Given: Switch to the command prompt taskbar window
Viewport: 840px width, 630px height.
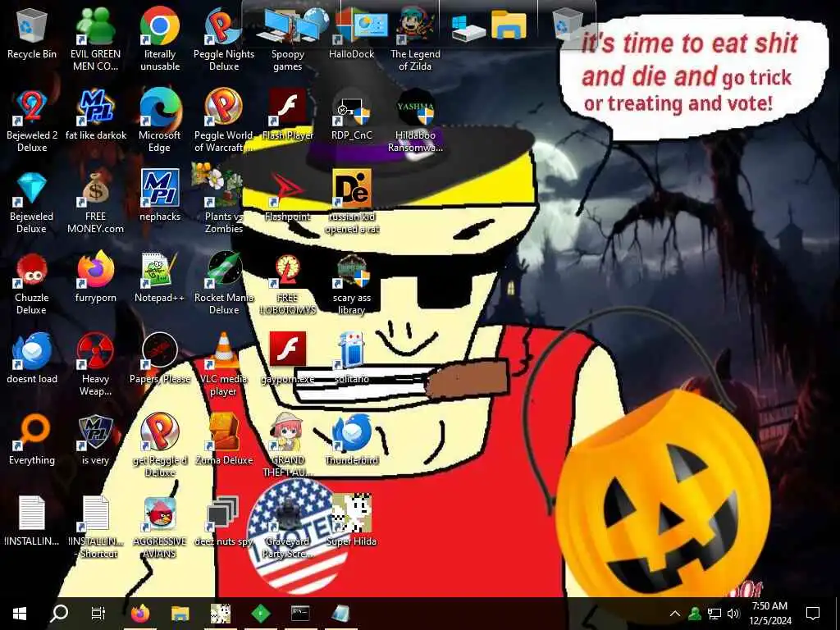Looking at the screenshot, I should 300,614.
